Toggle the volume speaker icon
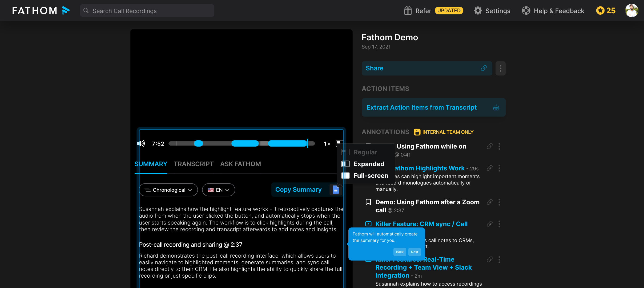644x288 pixels. tap(141, 144)
